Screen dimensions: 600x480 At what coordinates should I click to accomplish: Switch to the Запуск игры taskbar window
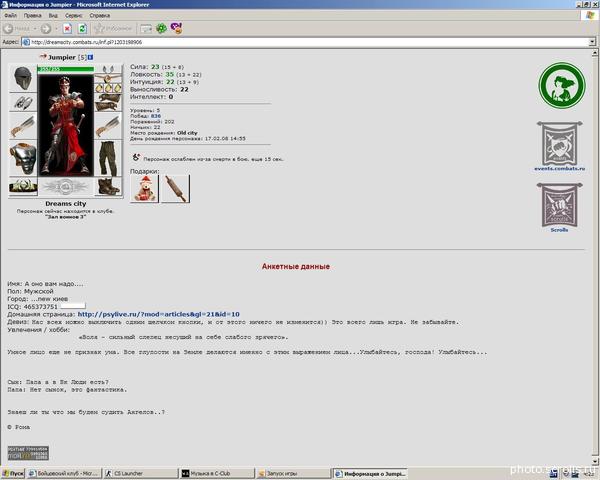pyautogui.click(x=293, y=473)
